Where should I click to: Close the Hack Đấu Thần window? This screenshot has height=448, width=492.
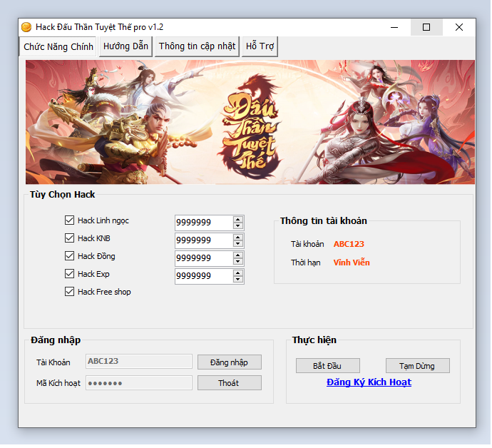click(x=459, y=27)
